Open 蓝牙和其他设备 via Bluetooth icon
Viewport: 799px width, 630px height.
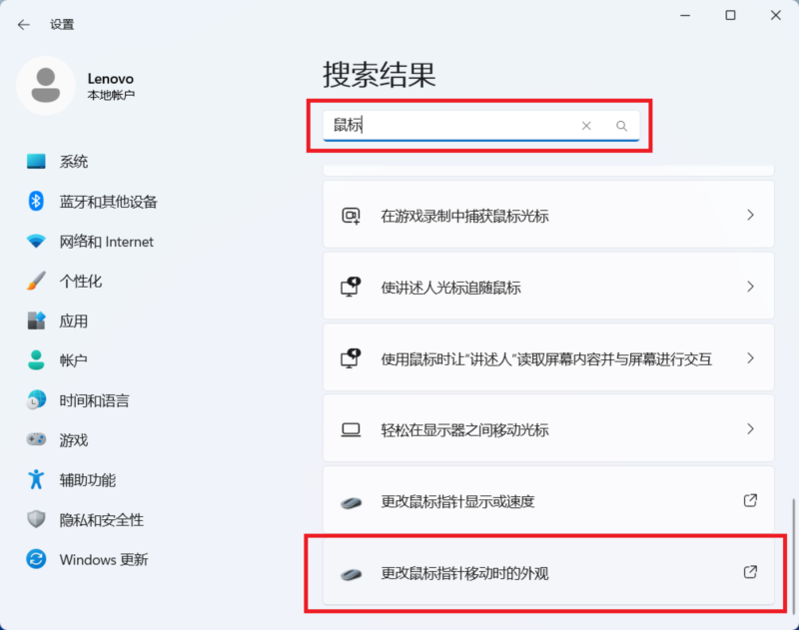(37, 201)
